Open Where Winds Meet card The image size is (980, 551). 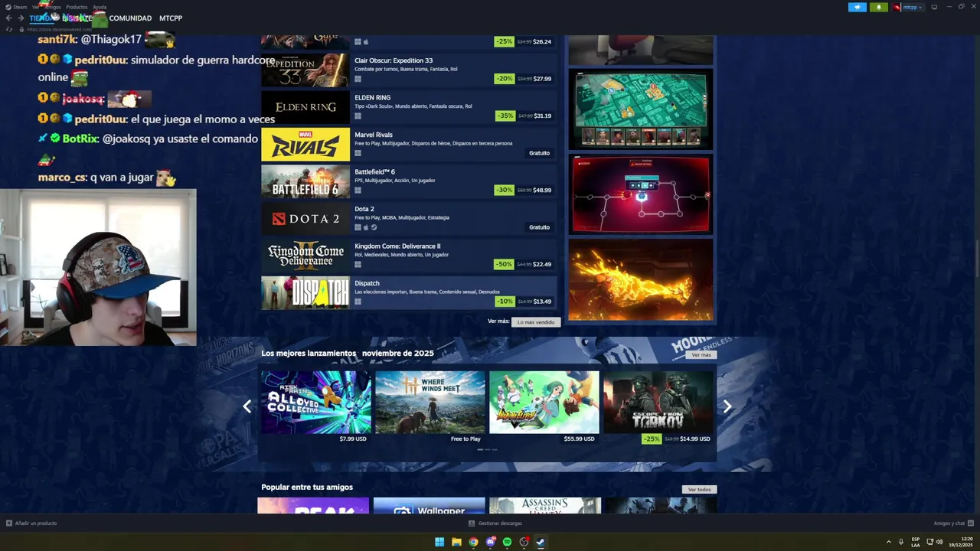click(430, 406)
